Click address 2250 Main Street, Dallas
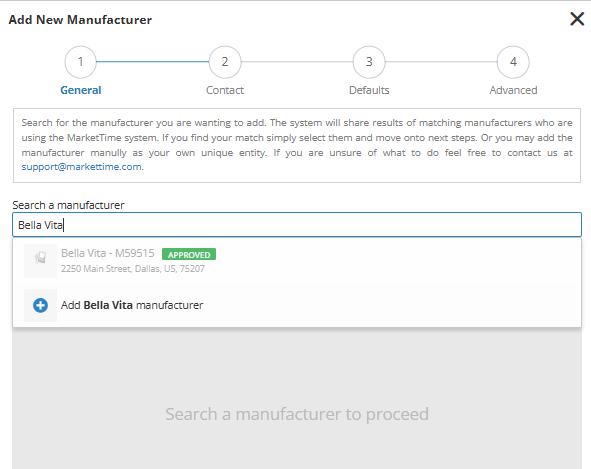The width and height of the screenshot is (591, 469). [x=133, y=268]
